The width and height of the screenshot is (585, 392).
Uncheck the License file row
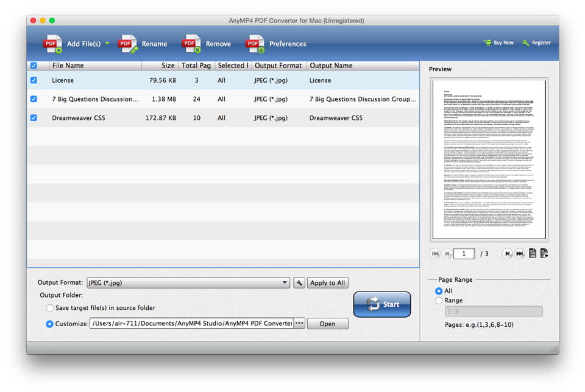click(x=33, y=80)
